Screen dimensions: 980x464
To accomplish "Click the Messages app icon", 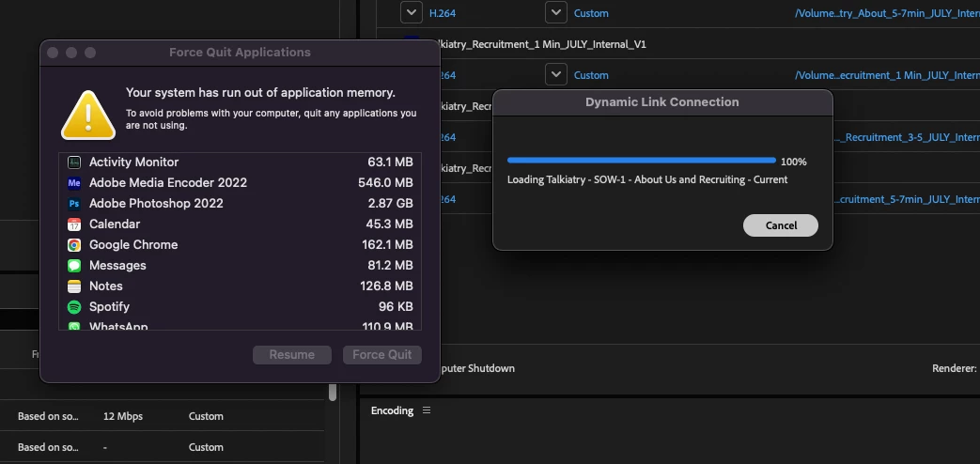I will click(74, 266).
